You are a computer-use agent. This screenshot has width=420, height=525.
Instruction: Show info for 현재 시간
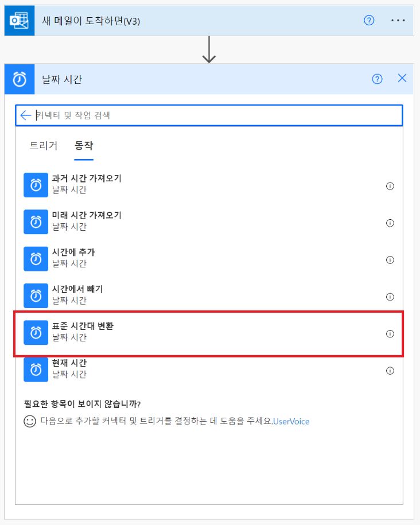390,371
